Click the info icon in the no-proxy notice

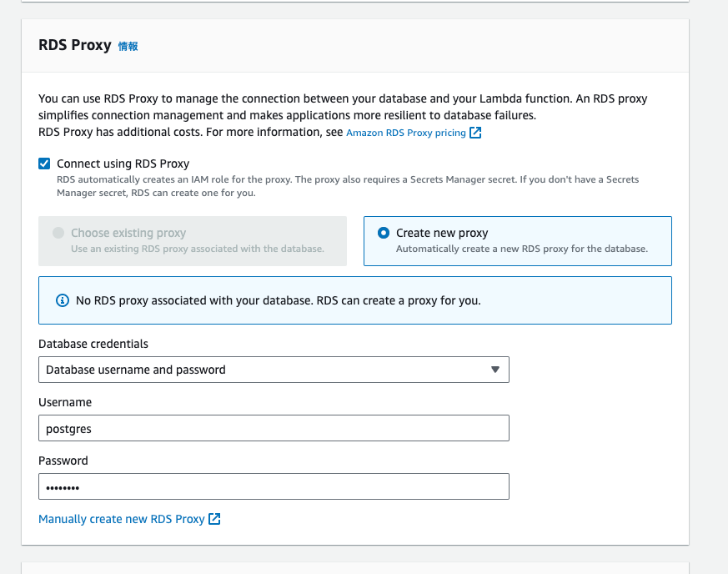click(62, 300)
